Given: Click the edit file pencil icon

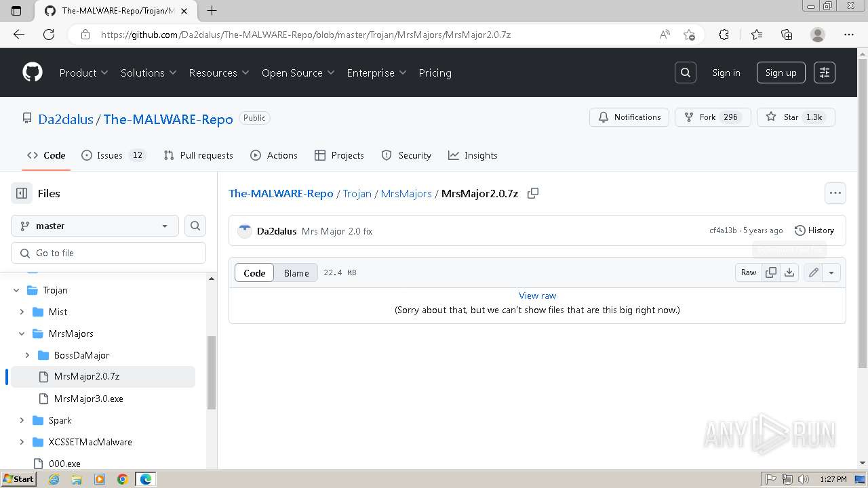Looking at the screenshot, I should (x=813, y=272).
